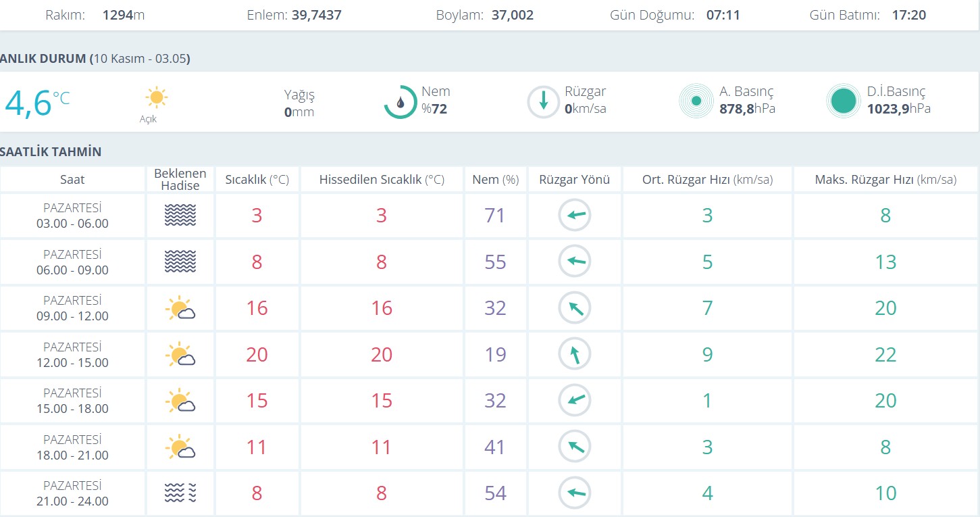The width and height of the screenshot is (980, 517).
Task: Click the sunny Açık weather icon
Action: 156,98
